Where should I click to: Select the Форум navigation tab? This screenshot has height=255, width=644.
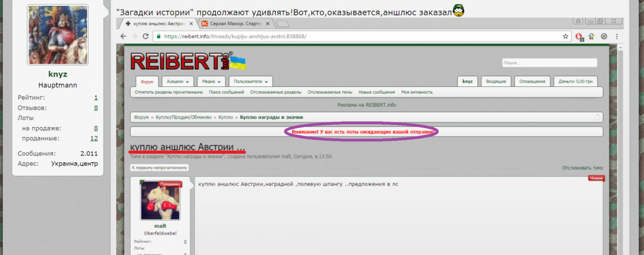(147, 81)
